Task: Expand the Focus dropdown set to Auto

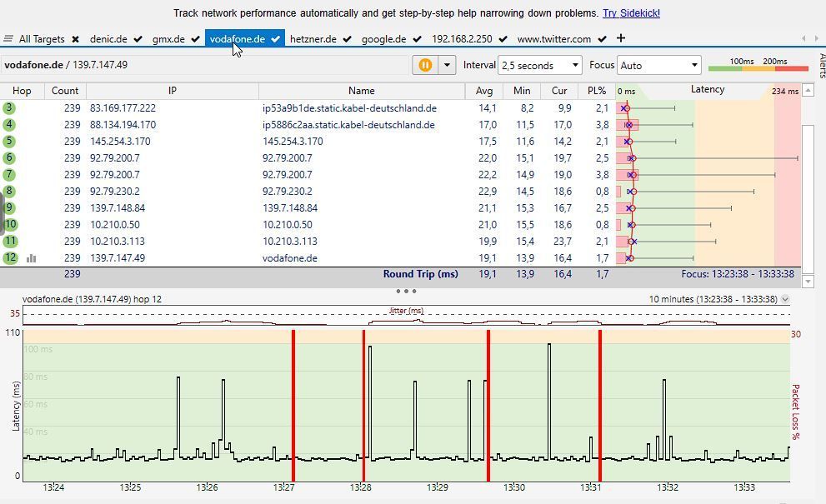Action: [x=659, y=65]
